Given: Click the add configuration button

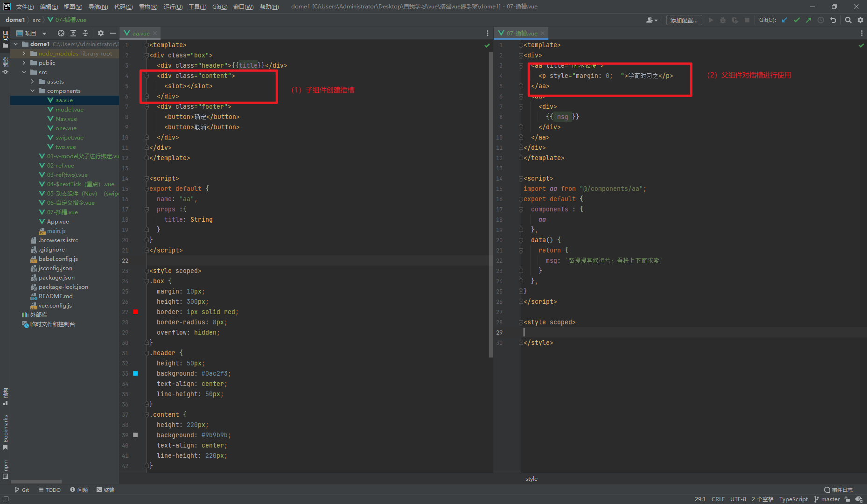Looking at the screenshot, I should [x=684, y=20].
